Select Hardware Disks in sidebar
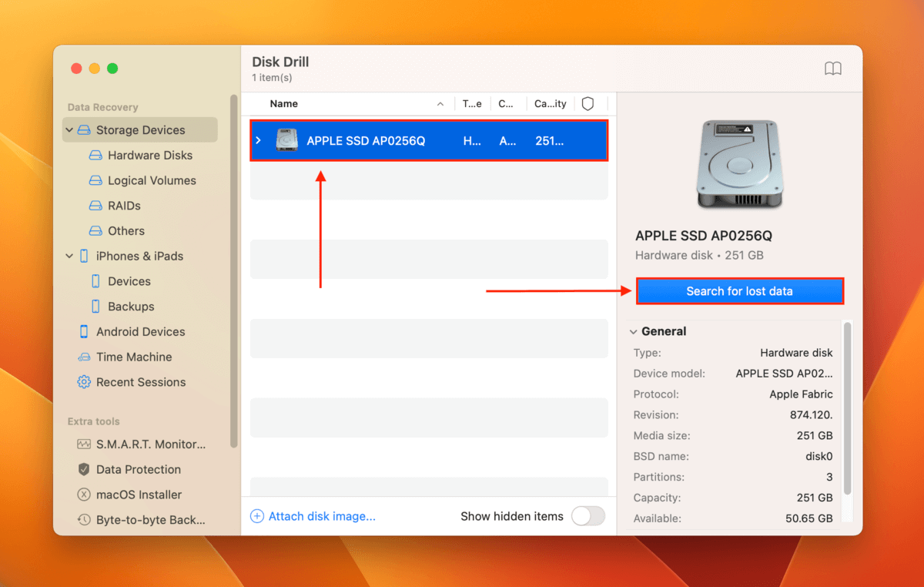Viewport: 924px width, 587px height. click(150, 156)
